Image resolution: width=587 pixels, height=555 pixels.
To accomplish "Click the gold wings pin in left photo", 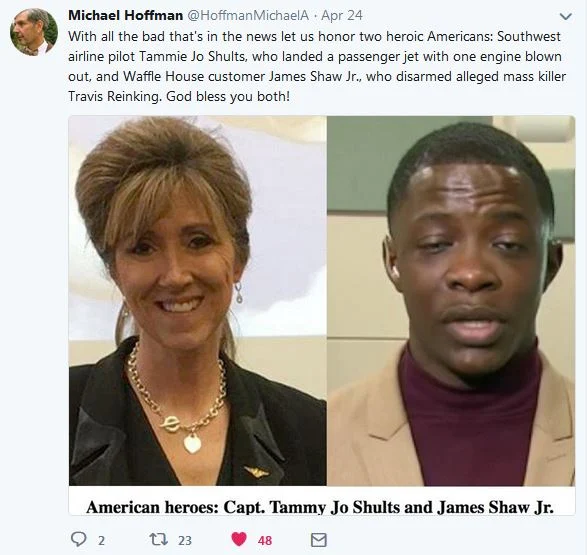I will click(256, 472).
